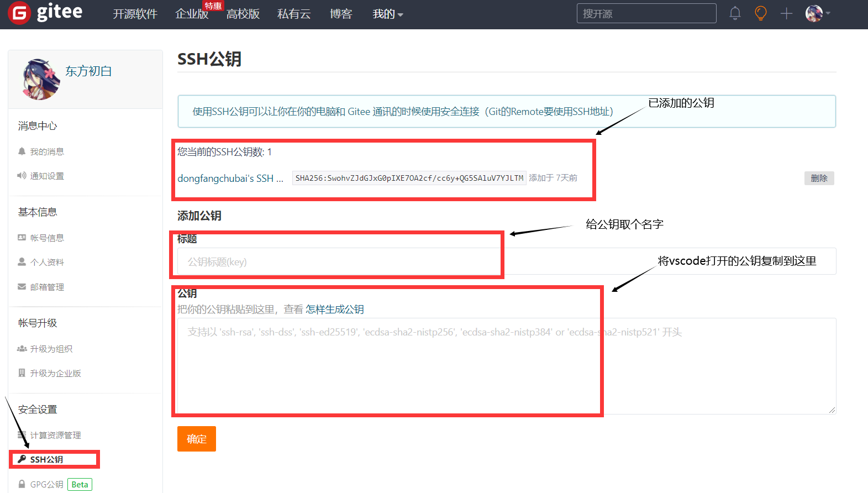868x493 pixels.
Task: Delete the existing SSH key with 删除
Action: pyautogui.click(x=819, y=178)
